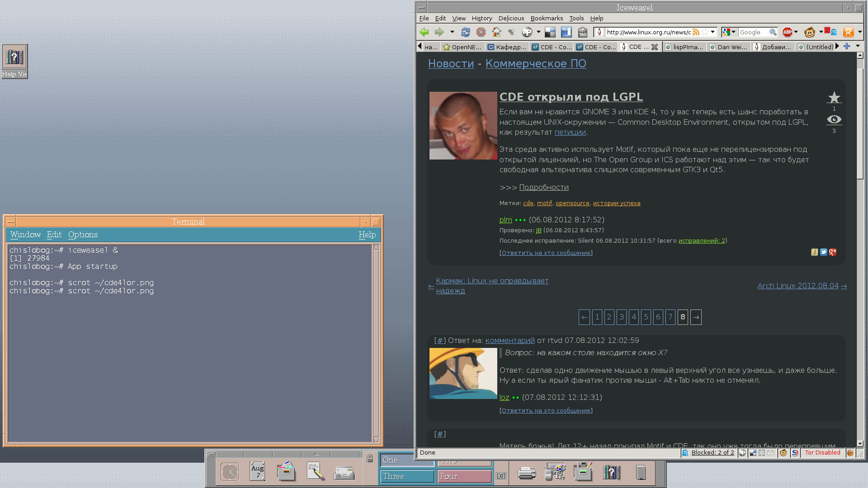Screen dimensions: 868x488
Task: Open Help Manager on the front panel
Action: pyautogui.click(x=612, y=472)
